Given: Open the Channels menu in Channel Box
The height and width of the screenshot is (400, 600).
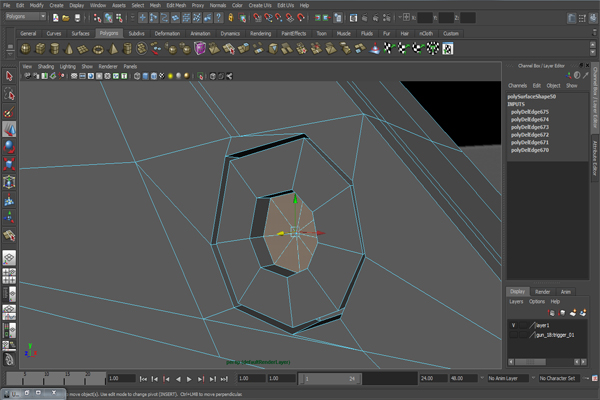Looking at the screenshot, I should pyautogui.click(x=517, y=86).
